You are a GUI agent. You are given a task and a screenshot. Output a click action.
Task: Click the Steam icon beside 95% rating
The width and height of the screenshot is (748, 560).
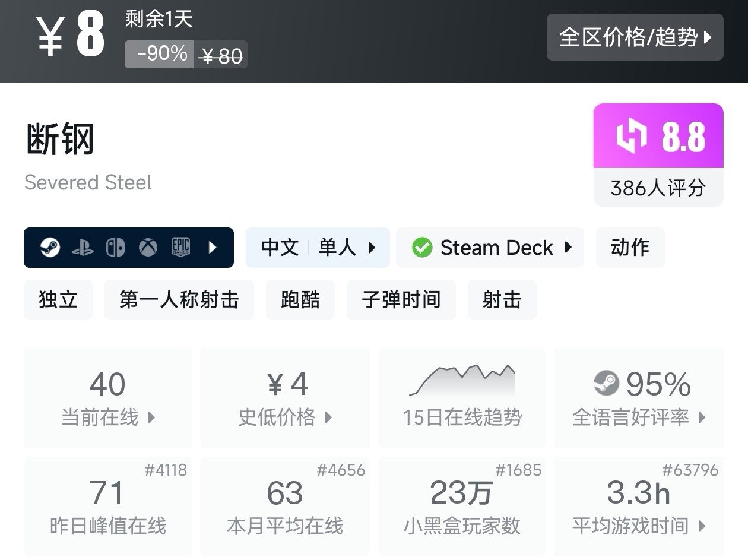click(606, 384)
